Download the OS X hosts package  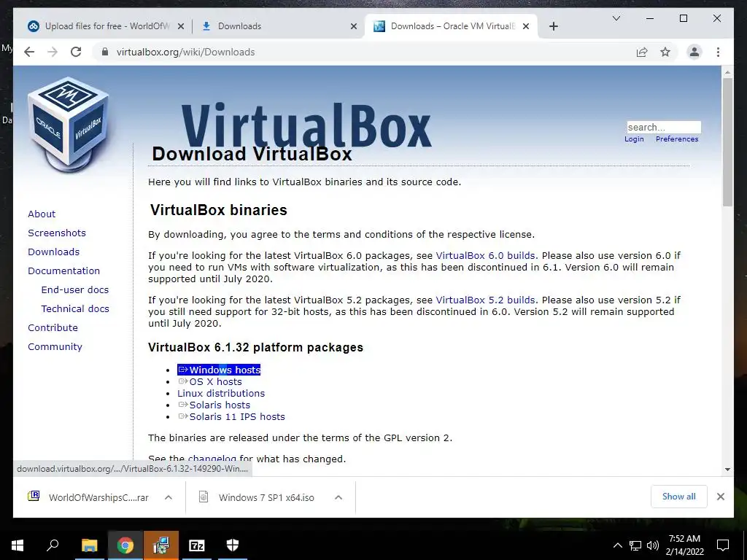[x=209, y=382]
